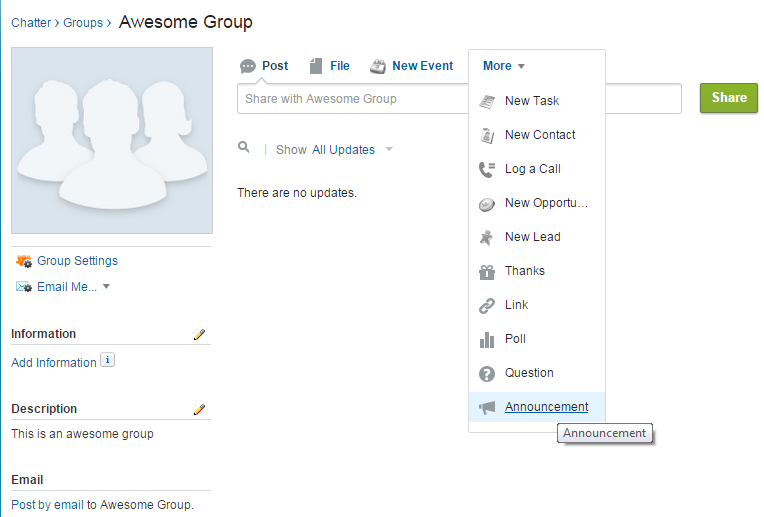Collapse the More actions dropdown

pos(503,66)
